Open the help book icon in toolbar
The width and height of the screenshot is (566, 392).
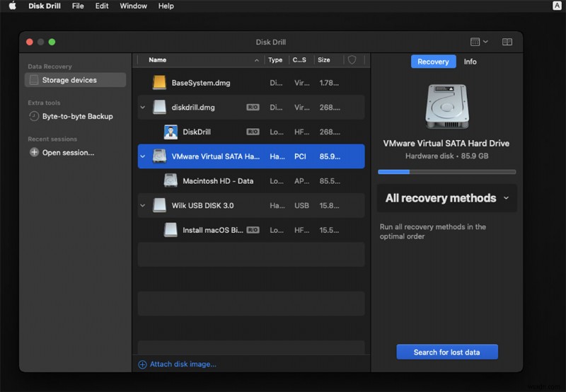507,42
